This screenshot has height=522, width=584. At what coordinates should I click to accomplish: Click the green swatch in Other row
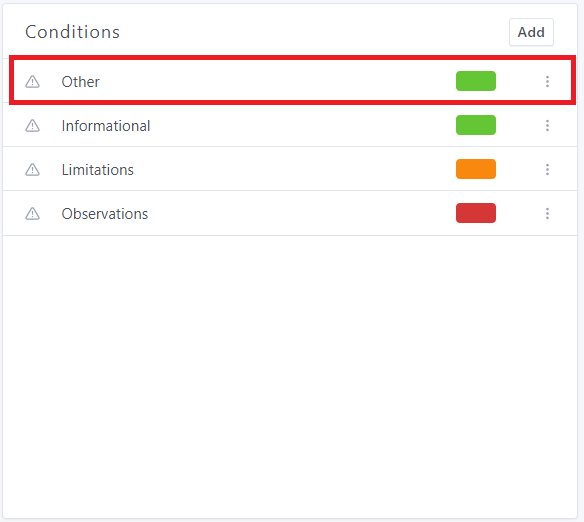476,81
